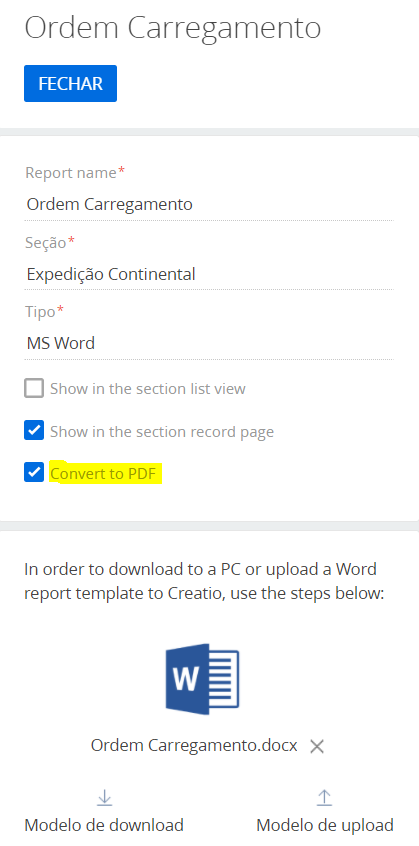Click the Ordem Carregamento.docx file name
Screen dimensions: 419x846
194,746
